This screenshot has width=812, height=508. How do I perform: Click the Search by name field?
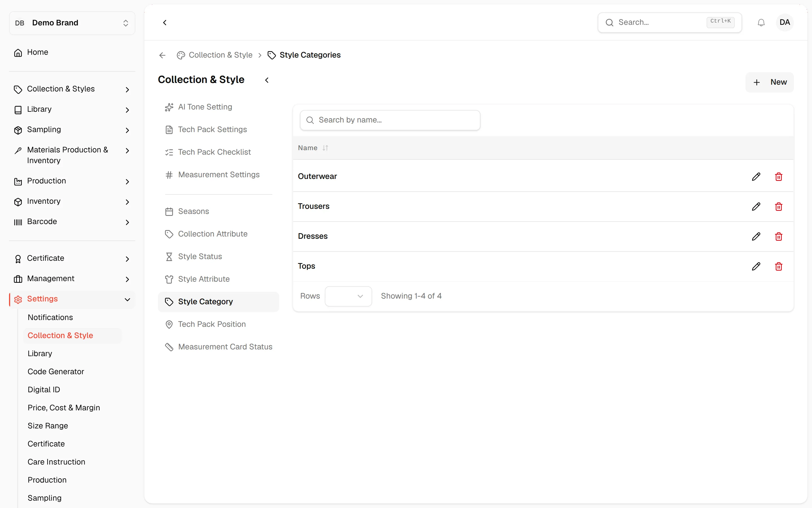[390, 120]
